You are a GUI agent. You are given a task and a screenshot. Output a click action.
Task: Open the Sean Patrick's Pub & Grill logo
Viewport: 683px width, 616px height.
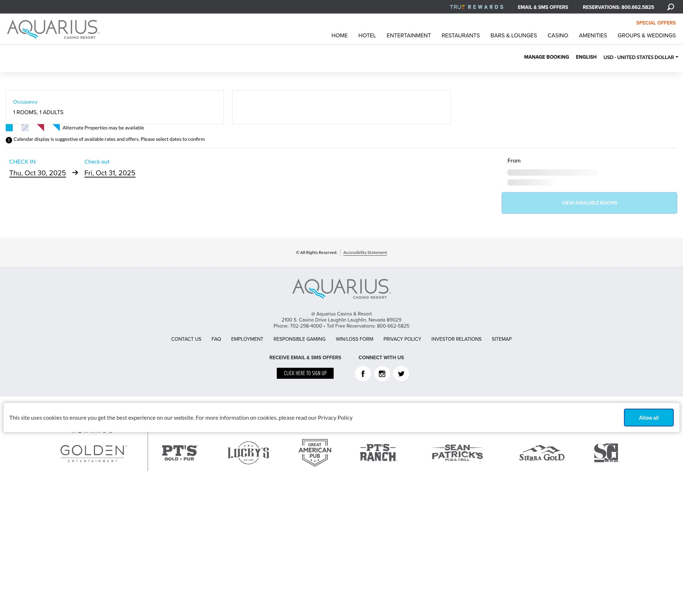coord(457,453)
